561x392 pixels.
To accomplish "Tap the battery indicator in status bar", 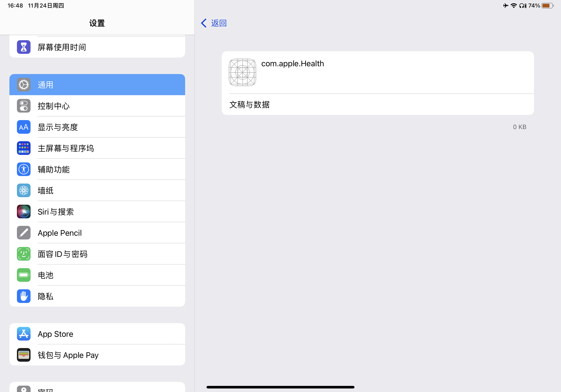I will (x=548, y=6).
